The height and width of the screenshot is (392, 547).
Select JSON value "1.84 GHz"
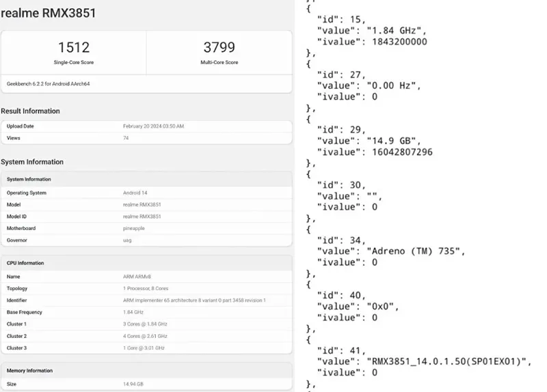tap(394, 31)
